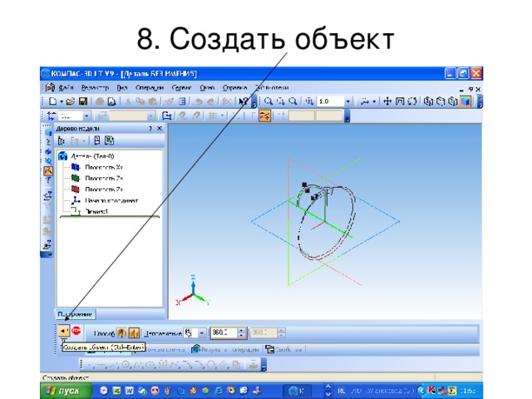Select the highlighted orange sidebar panel icon
This screenshot has width=532, height=399.
point(48,170)
